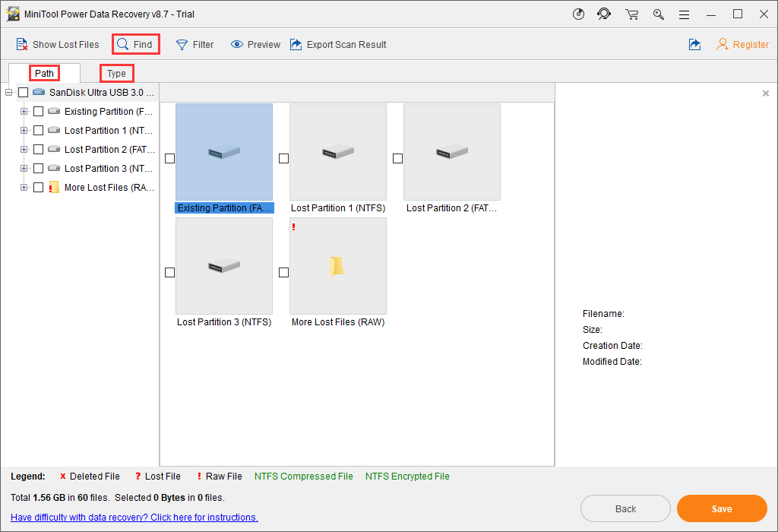Viewport: 778px width, 532px height.
Task: Click the Export Scan Result icon
Action: (296, 45)
